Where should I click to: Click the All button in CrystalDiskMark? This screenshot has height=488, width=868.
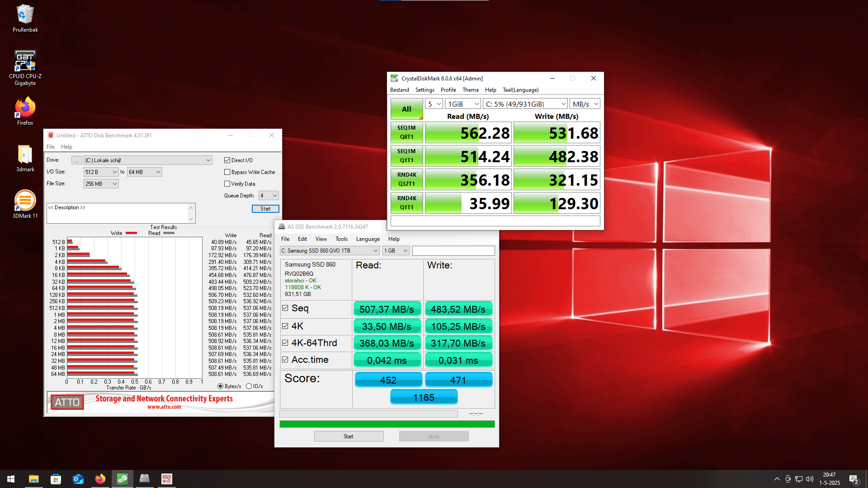tap(407, 109)
